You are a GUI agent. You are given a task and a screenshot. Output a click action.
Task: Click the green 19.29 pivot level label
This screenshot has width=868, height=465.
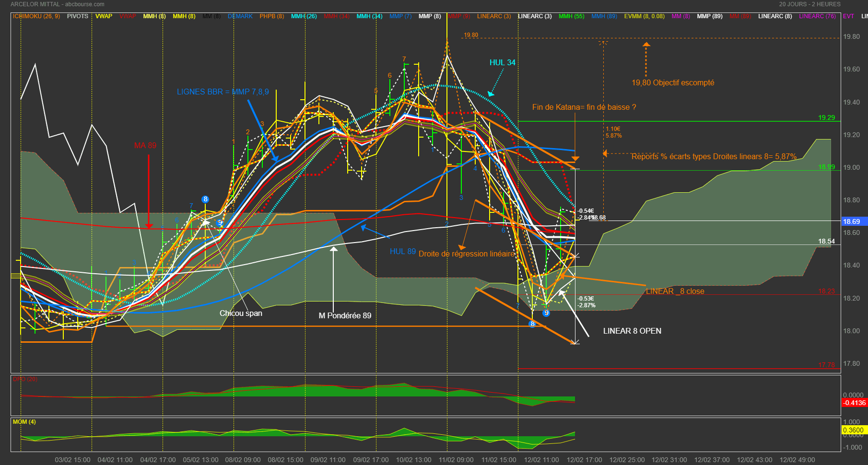[826, 117]
